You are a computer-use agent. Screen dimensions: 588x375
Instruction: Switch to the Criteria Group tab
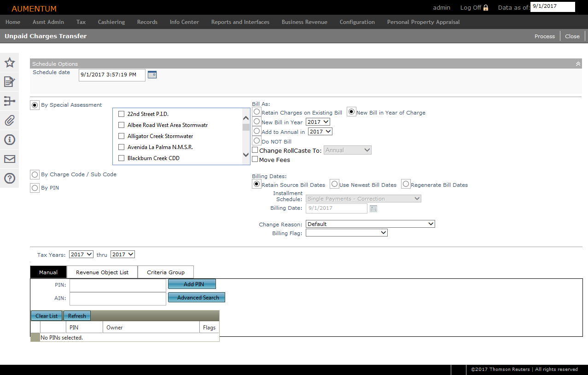166,272
